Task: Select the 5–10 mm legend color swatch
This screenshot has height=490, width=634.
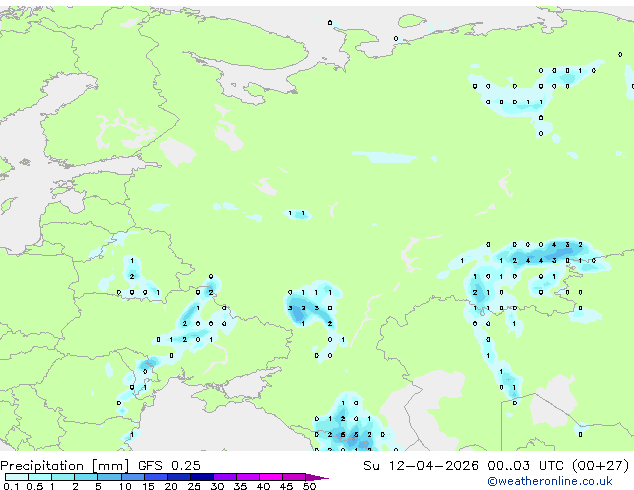Action: (x=109, y=477)
